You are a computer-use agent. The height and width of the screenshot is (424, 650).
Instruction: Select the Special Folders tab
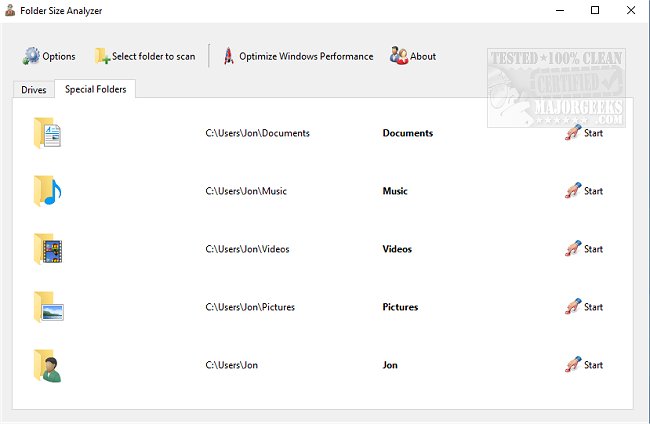click(95, 89)
